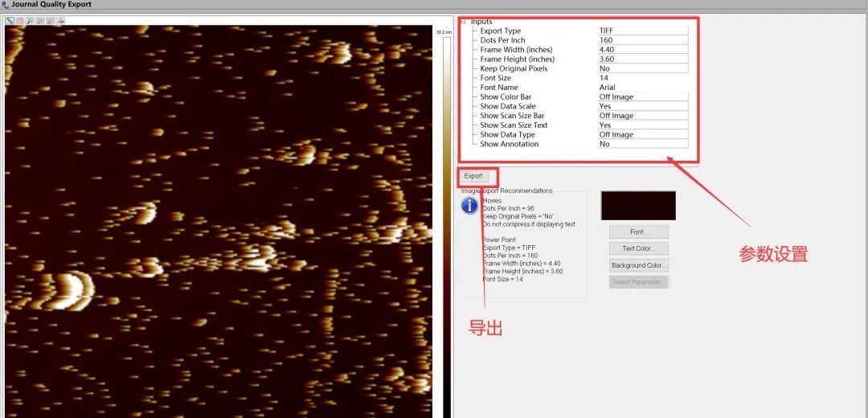Open the Font... dialog button
Image resolution: width=868 pixels, height=418 pixels.
[639, 232]
